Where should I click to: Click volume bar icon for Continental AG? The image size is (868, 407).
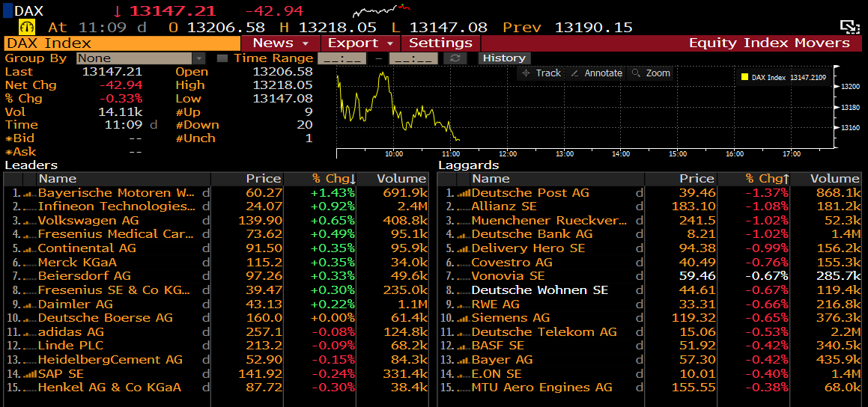(31, 248)
